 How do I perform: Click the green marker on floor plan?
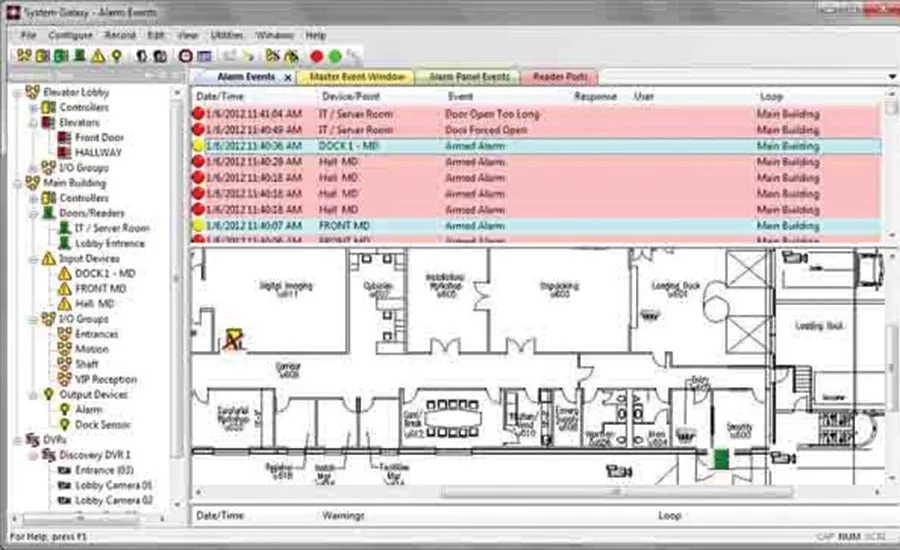pyautogui.click(x=721, y=459)
